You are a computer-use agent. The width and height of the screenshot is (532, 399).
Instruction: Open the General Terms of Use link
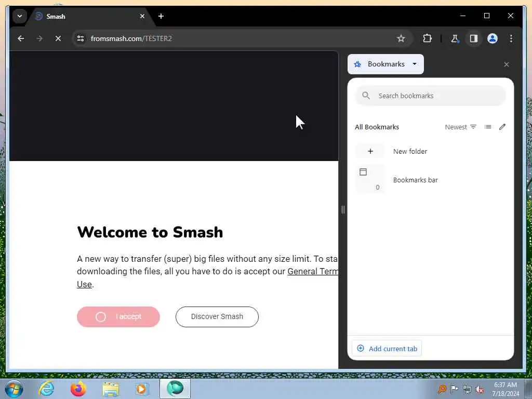pyautogui.click(x=312, y=271)
